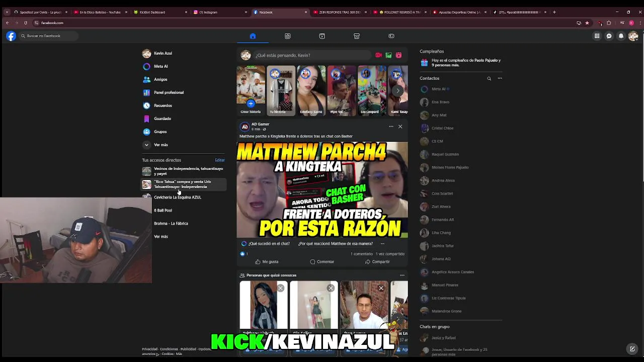Click the photo/video icon in composer

click(388, 55)
